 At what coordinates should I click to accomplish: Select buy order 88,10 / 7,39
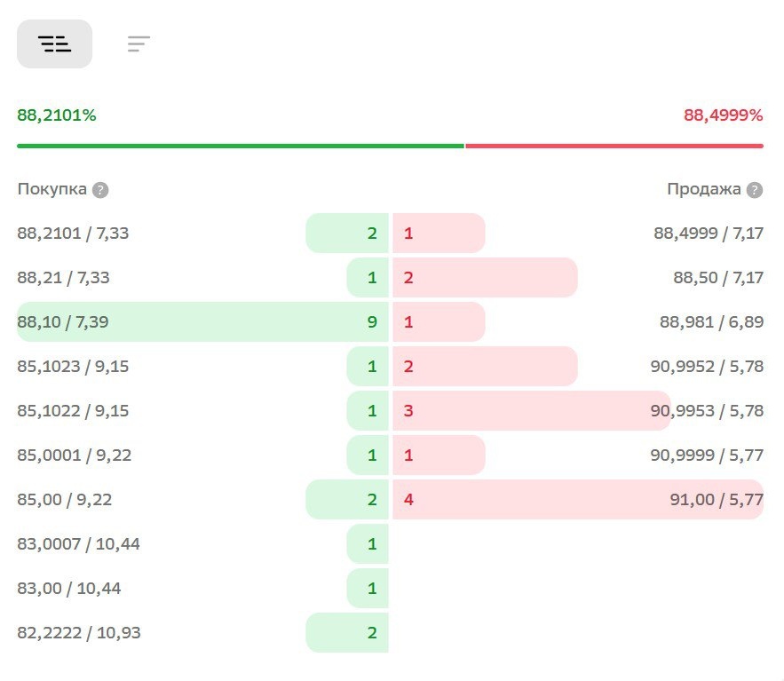click(x=63, y=322)
